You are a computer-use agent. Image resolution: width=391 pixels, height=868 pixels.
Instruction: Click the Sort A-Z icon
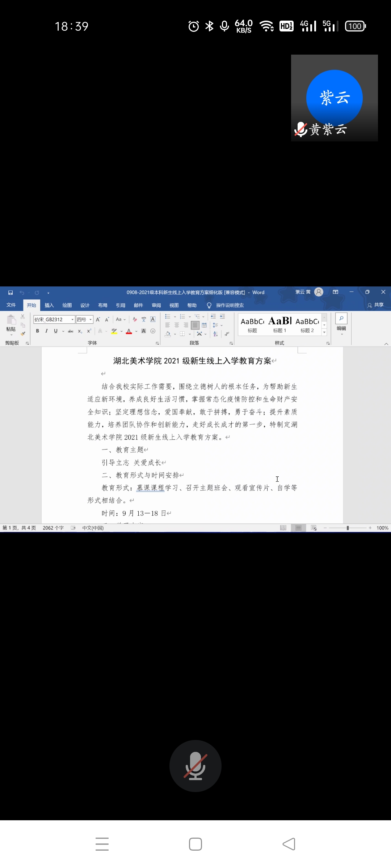215,334
